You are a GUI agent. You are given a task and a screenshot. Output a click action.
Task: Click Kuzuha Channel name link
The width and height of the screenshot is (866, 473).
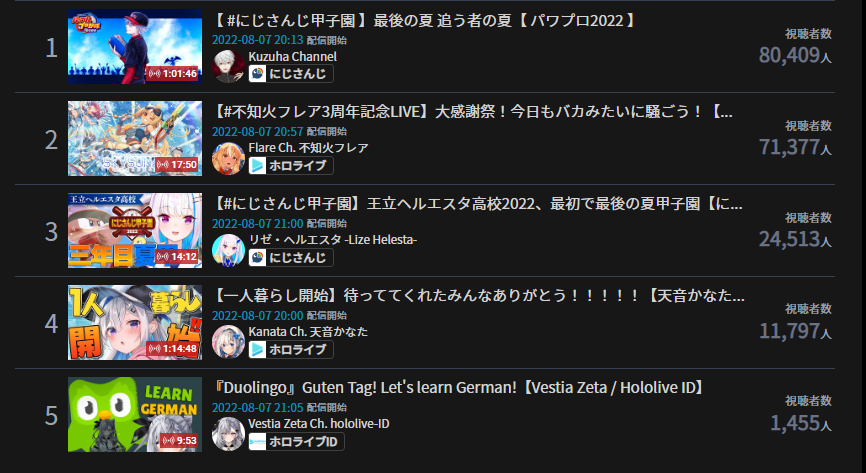coord(292,56)
